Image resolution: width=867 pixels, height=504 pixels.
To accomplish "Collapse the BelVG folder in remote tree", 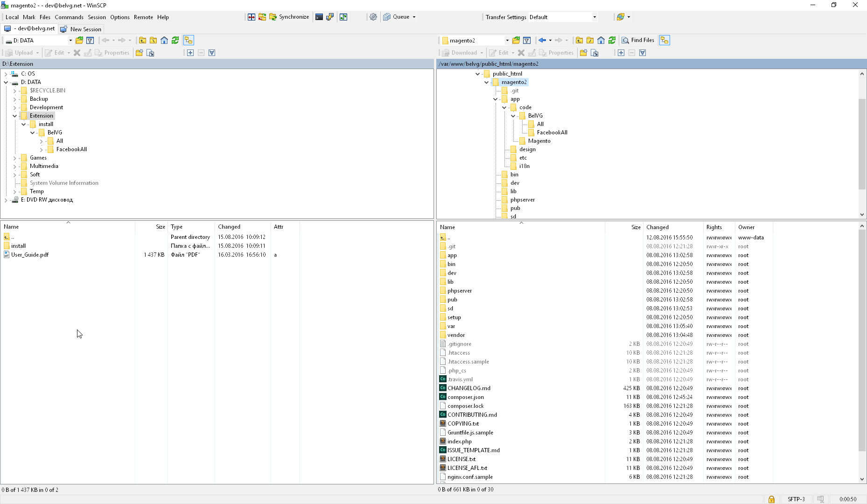I will coord(513,116).
